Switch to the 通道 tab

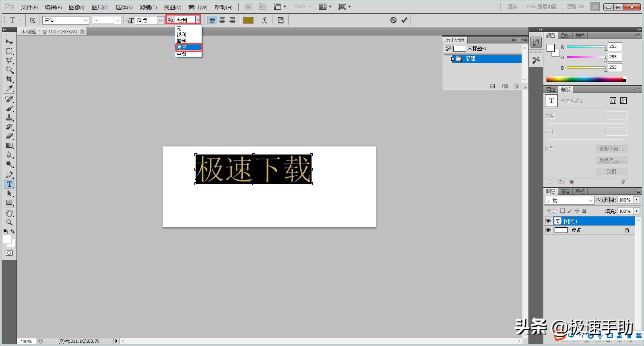(x=565, y=191)
